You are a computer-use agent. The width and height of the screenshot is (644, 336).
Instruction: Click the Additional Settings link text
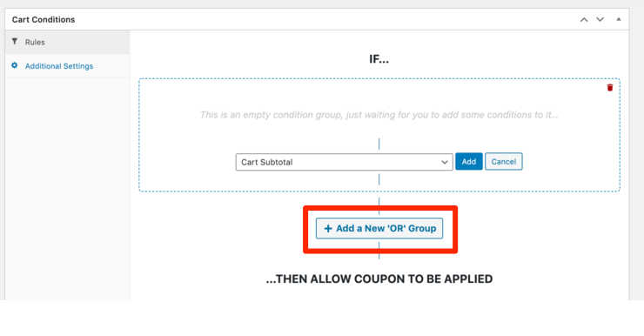click(59, 66)
